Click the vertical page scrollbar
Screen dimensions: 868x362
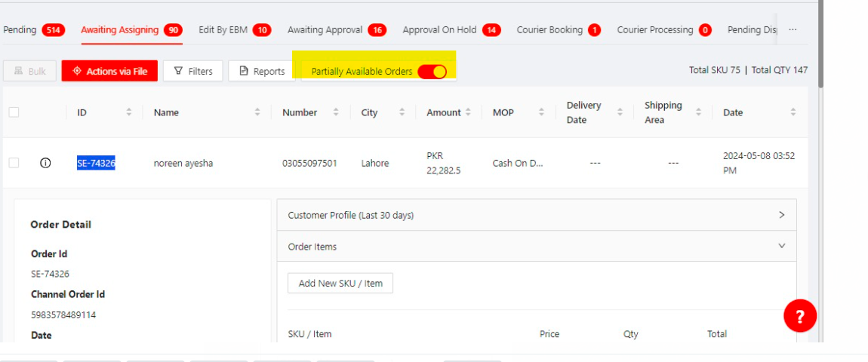820,45
